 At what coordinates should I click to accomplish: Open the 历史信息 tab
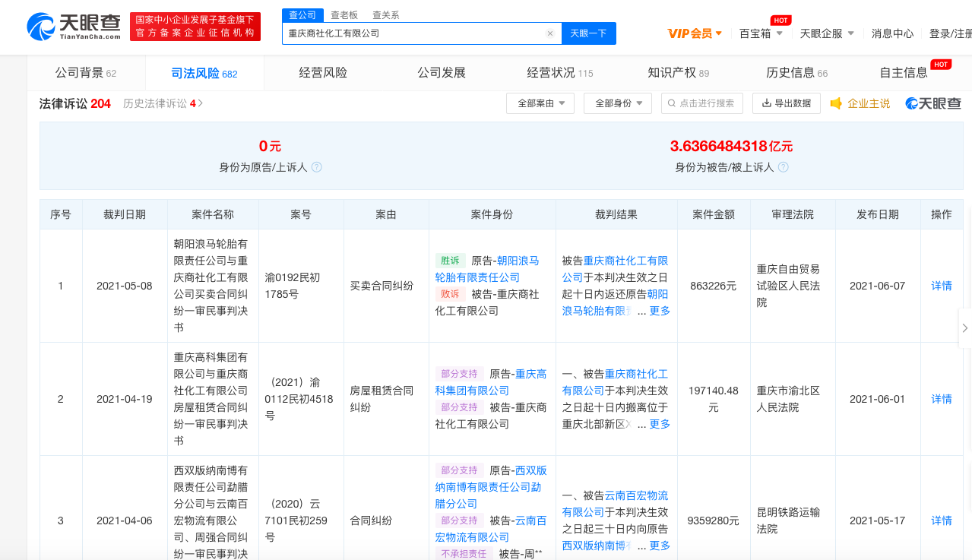[797, 73]
